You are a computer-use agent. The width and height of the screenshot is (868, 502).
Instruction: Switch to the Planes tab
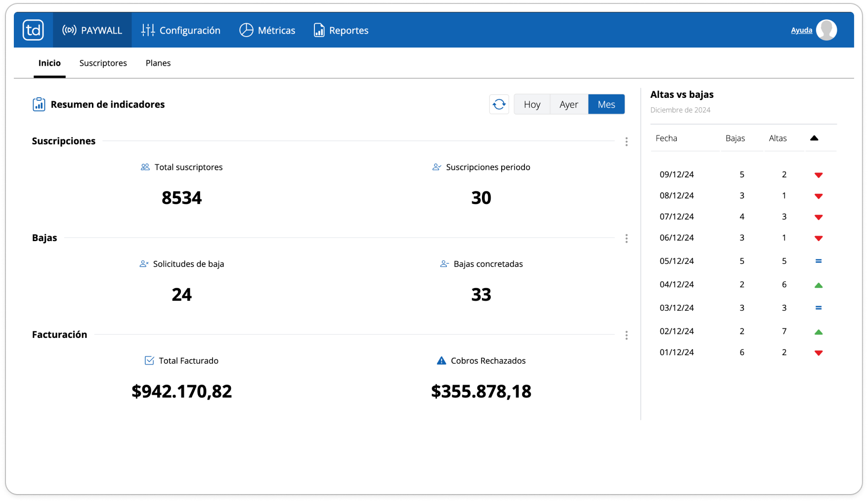point(158,63)
